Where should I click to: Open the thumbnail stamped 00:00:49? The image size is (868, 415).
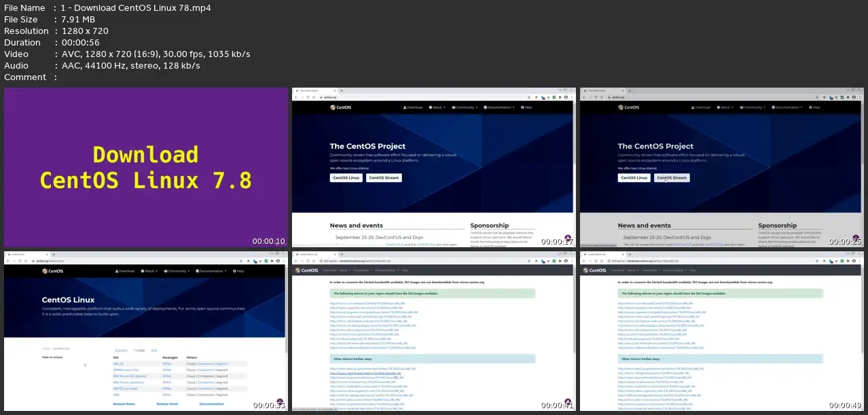tap(723, 330)
